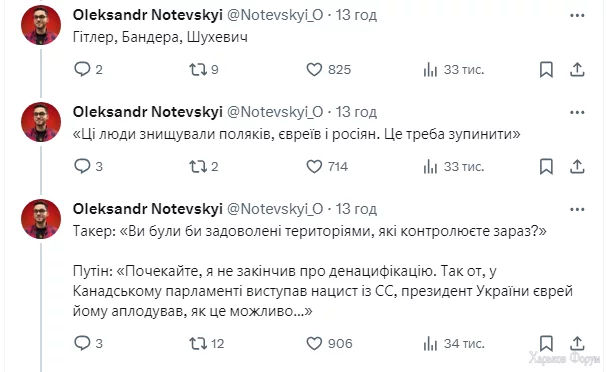Retweet the tweet with 12 reposts
607x372 pixels.
pyautogui.click(x=197, y=343)
